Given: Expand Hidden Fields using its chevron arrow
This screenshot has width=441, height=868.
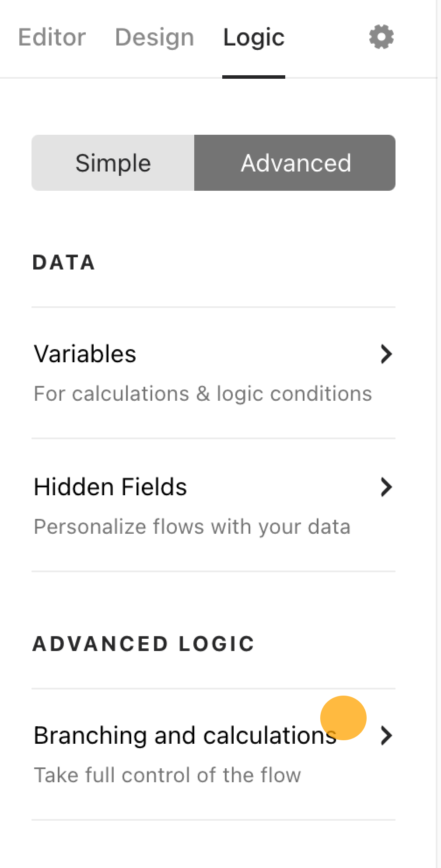Looking at the screenshot, I should (x=386, y=487).
